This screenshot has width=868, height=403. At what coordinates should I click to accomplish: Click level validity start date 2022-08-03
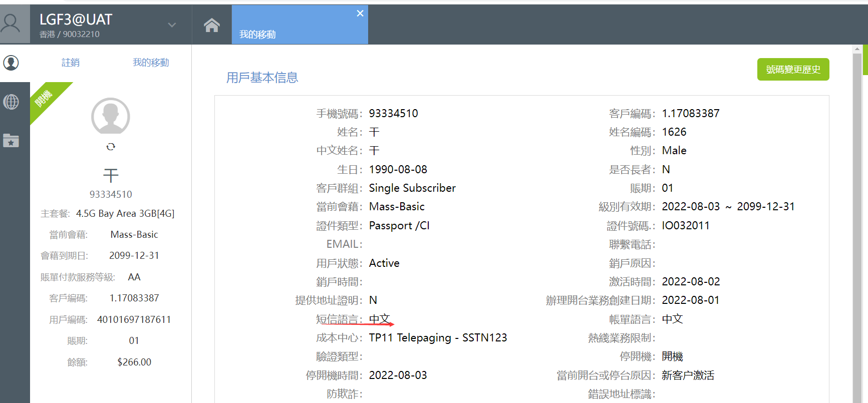click(691, 207)
